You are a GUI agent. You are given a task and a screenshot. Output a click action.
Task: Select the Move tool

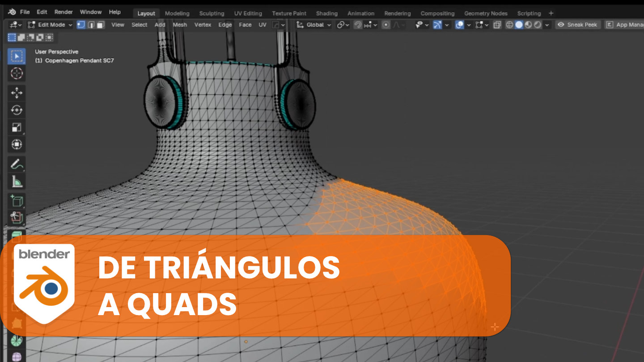(x=17, y=93)
